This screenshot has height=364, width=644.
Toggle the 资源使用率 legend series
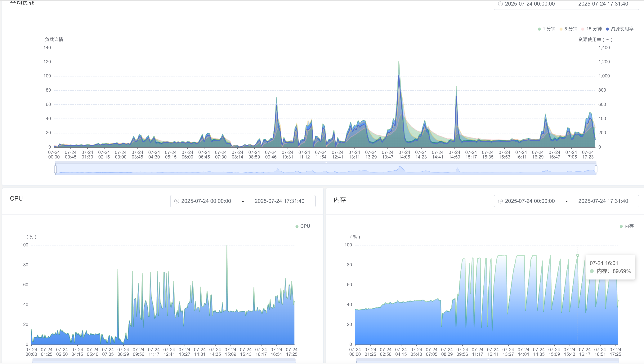pyautogui.click(x=619, y=29)
